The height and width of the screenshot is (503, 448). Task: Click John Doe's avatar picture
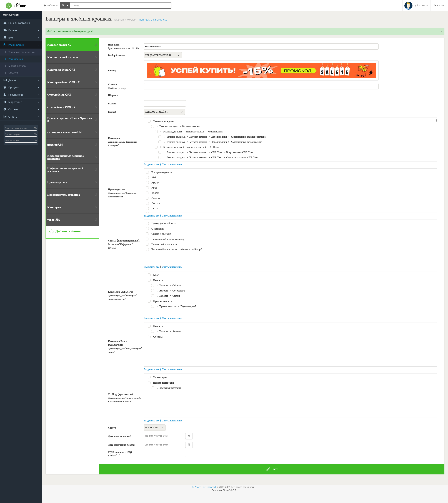point(408,5)
